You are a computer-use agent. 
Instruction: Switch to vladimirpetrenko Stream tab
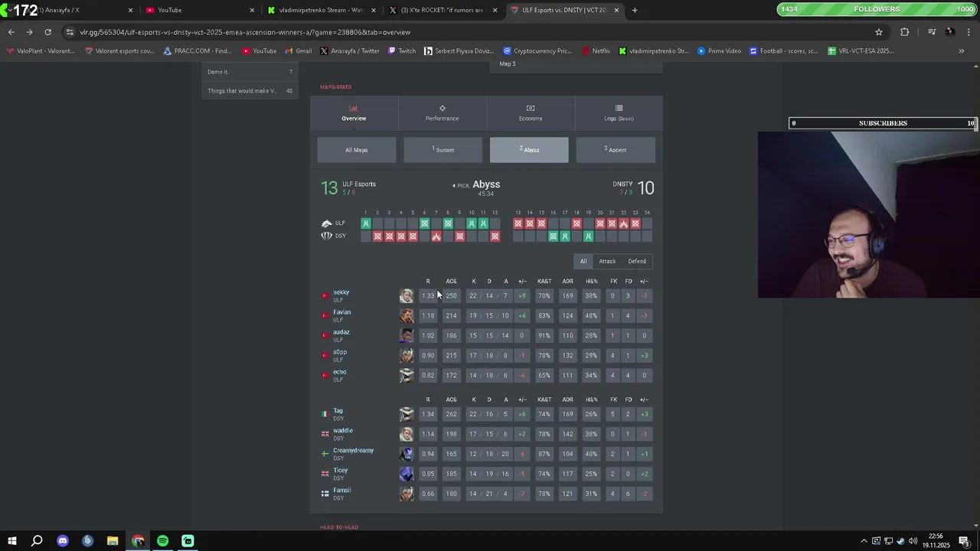click(321, 10)
